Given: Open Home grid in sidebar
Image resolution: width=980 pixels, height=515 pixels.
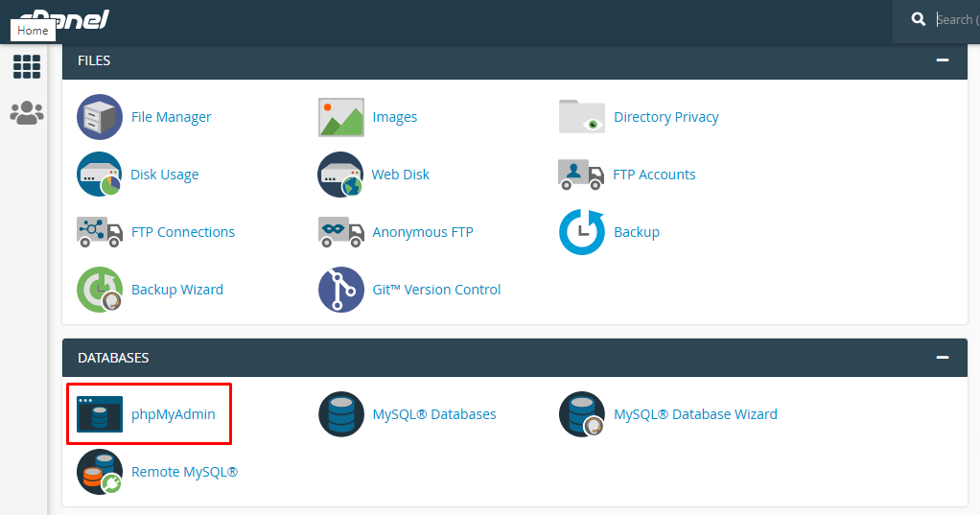Looking at the screenshot, I should point(27,66).
